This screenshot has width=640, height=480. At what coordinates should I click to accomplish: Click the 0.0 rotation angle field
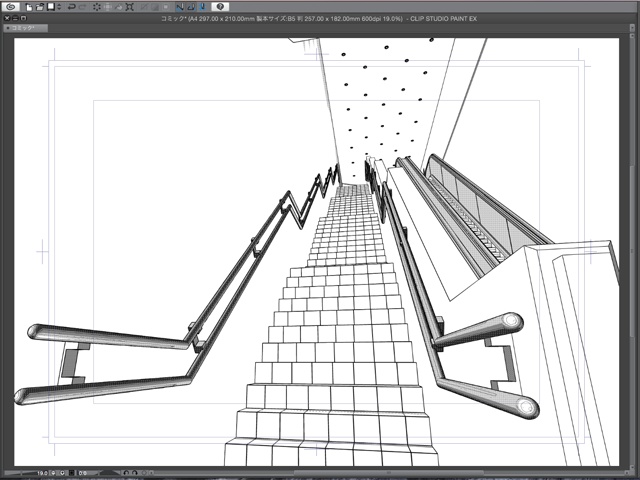[x=83, y=473]
